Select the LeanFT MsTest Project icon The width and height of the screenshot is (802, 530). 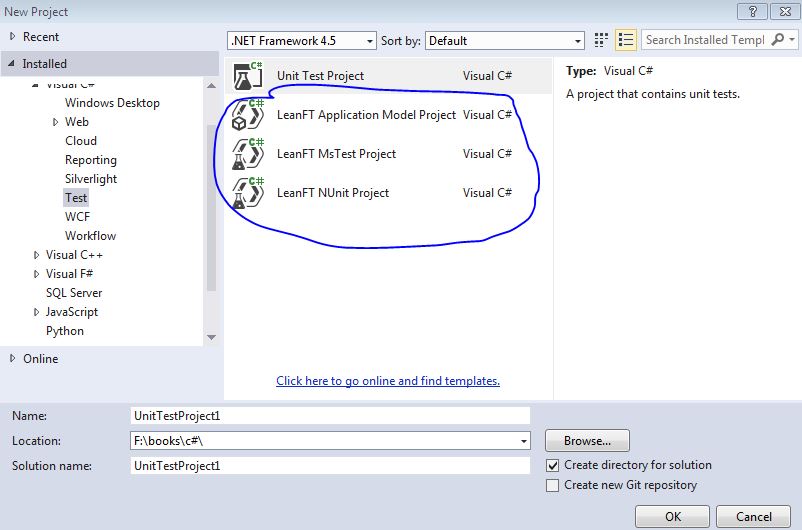tap(248, 153)
